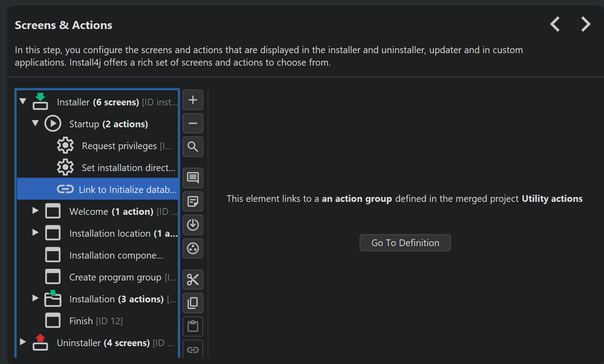This screenshot has width=604, height=364.
Task: Expand the Installation (3 actions) node
Action: tap(36, 298)
